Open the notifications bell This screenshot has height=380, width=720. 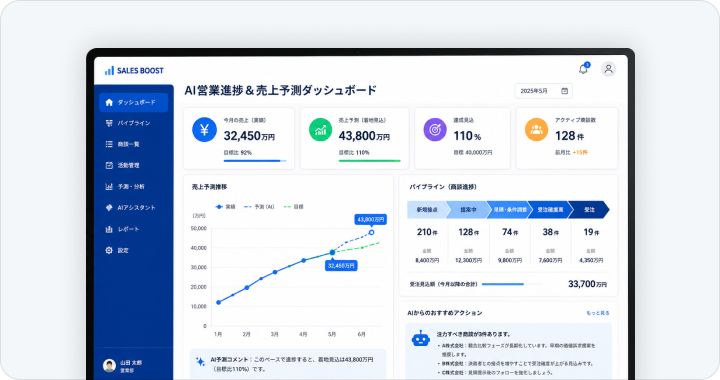583,69
